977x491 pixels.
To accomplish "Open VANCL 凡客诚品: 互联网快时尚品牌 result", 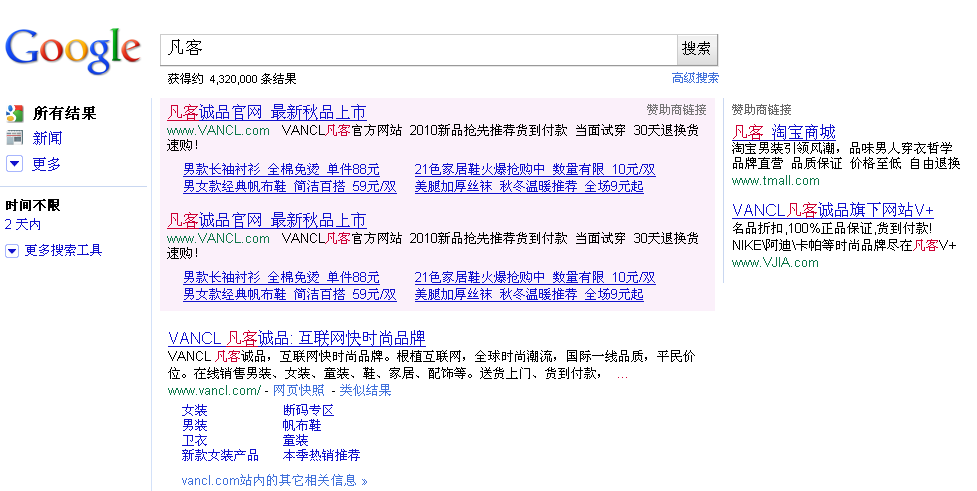I will pos(297,338).
